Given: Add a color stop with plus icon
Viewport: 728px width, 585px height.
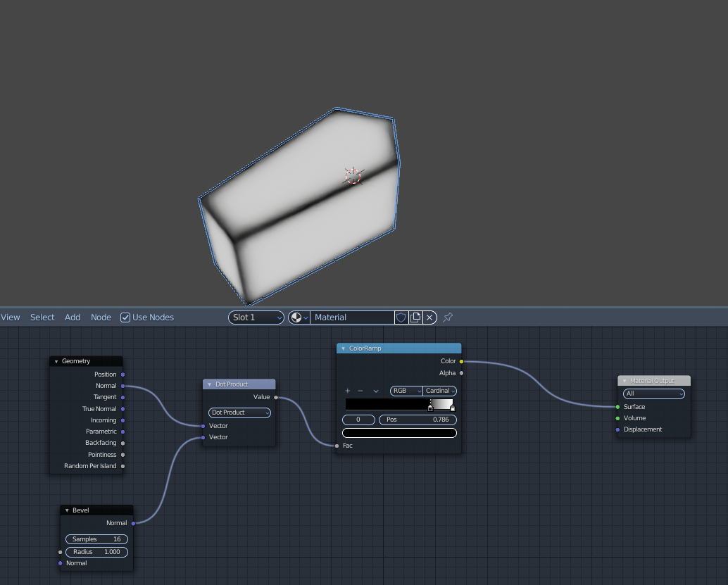Looking at the screenshot, I should point(347,391).
